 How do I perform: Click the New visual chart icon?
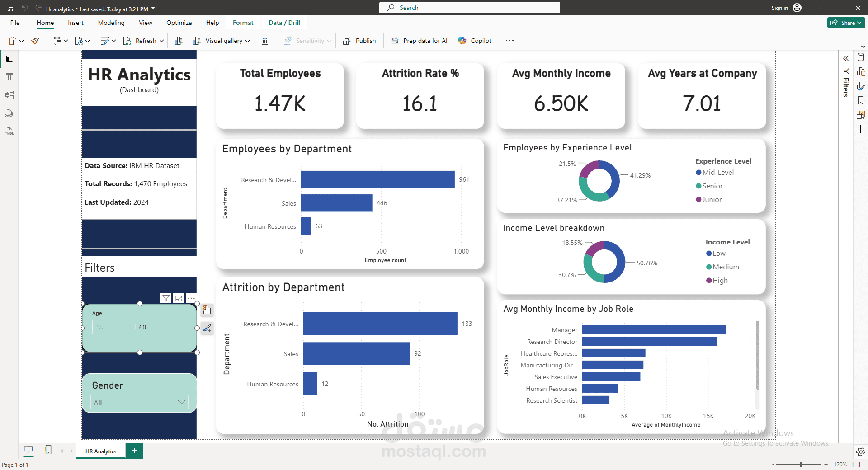179,41
